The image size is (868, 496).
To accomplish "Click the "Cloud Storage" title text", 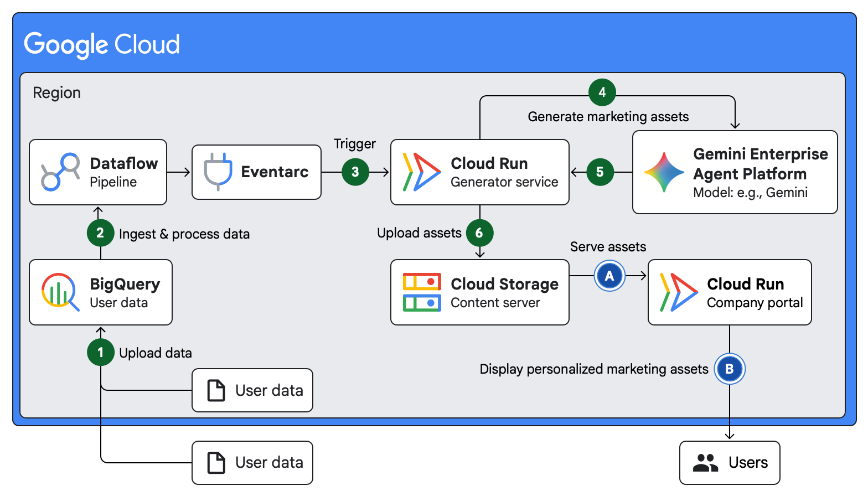I will 504,284.
